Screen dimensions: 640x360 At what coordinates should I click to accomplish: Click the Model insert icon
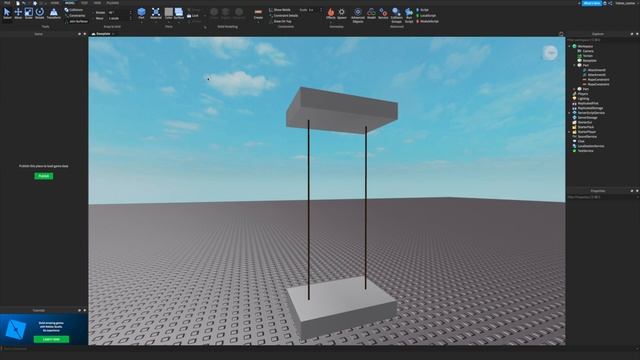[371, 13]
